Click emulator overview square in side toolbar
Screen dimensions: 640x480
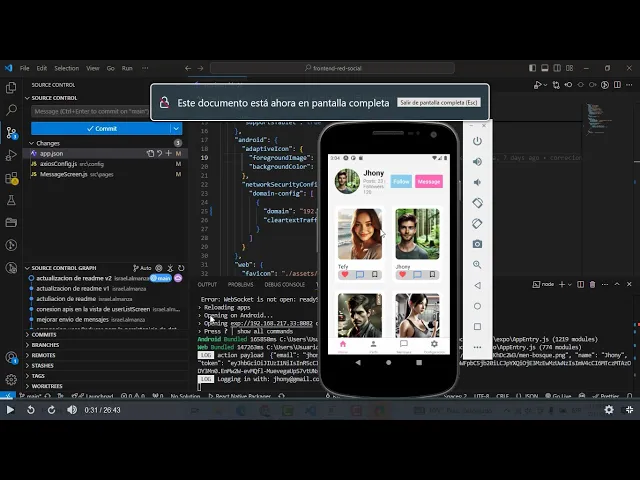pyautogui.click(x=477, y=327)
